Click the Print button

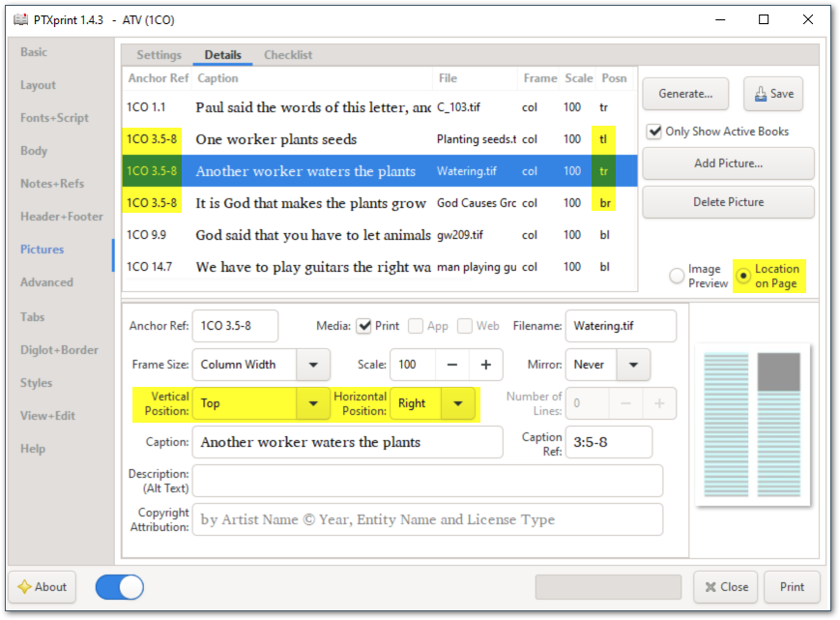(792, 587)
